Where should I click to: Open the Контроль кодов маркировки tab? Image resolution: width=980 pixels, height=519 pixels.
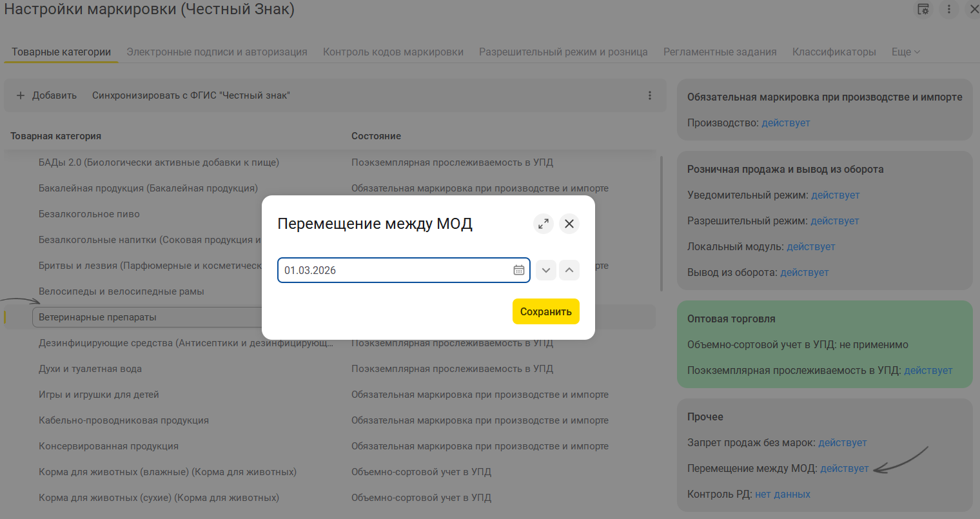(393, 52)
